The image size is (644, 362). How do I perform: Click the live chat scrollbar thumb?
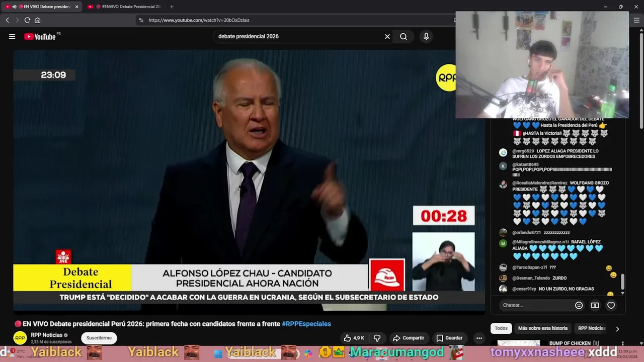point(623,282)
